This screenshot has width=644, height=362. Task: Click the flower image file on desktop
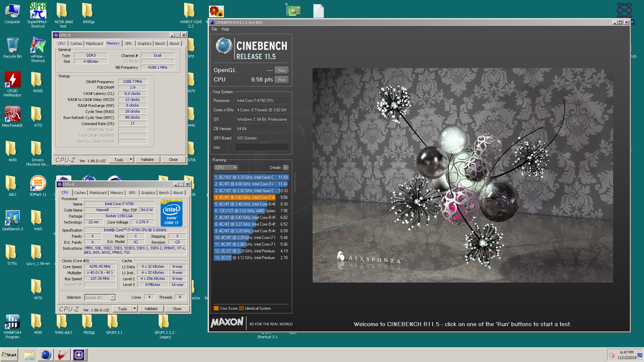point(216,11)
